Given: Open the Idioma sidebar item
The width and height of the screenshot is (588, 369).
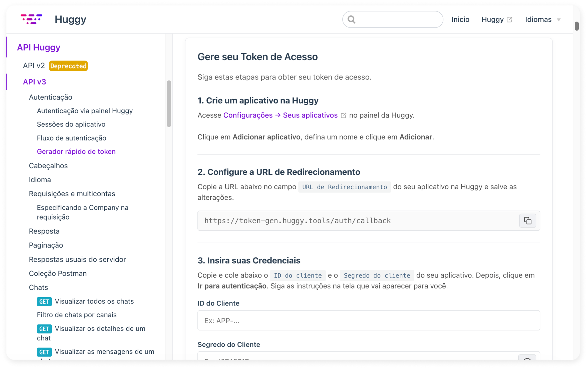Looking at the screenshot, I should tap(40, 179).
